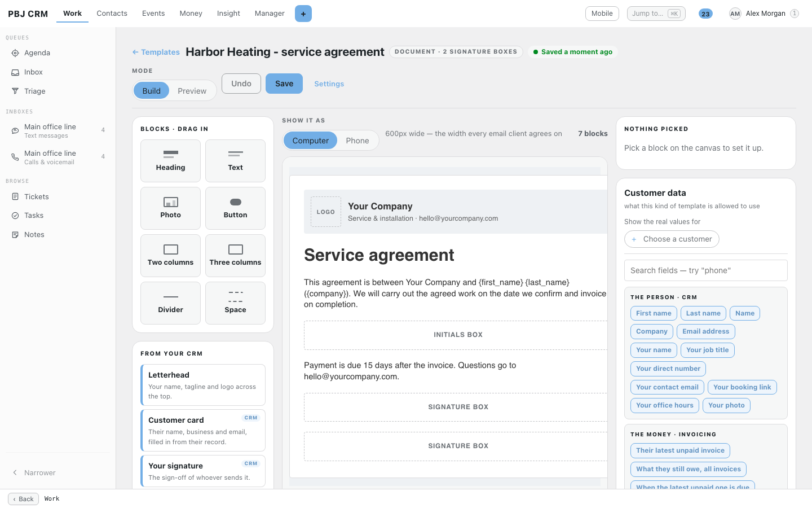Open Main office line Calls & voicemail inbox
The height and width of the screenshot is (508, 812).
[58, 157]
